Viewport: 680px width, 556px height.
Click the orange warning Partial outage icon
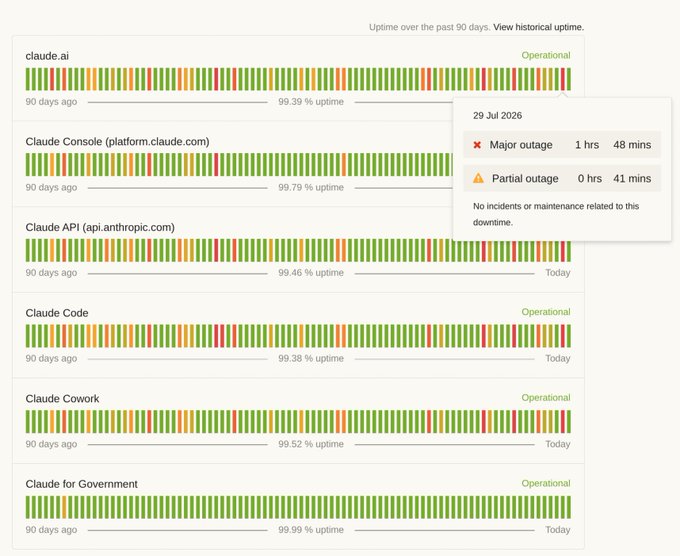pyautogui.click(x=478, y=178)
